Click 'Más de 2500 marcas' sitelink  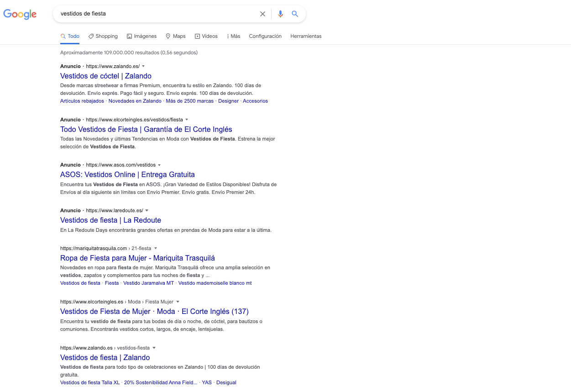click(190, 101)
